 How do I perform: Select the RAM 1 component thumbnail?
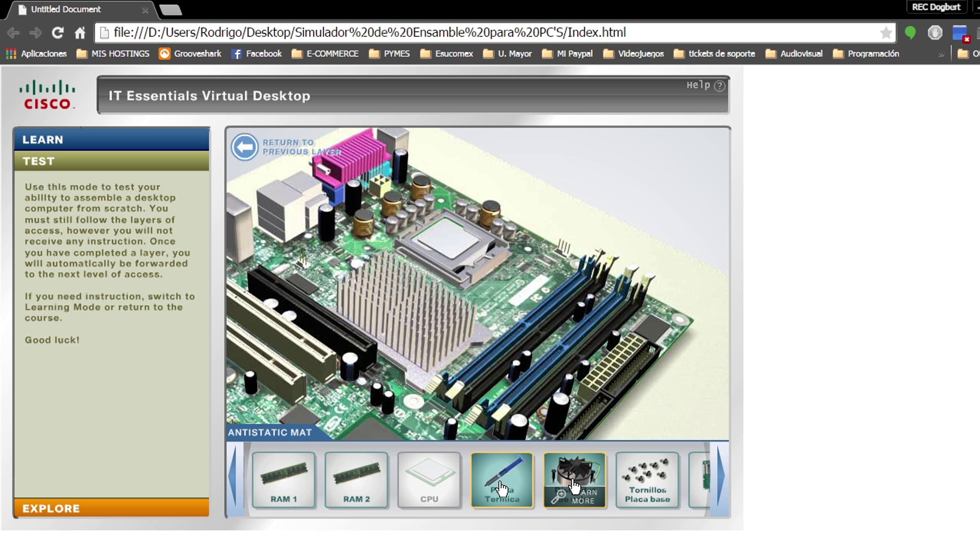click(x=283, y=480)
